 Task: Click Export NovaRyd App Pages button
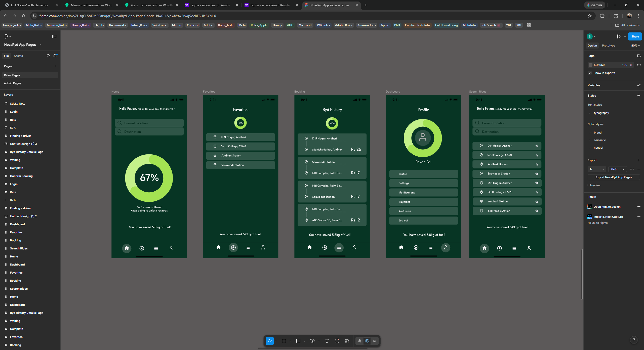[x=613, y=177]
